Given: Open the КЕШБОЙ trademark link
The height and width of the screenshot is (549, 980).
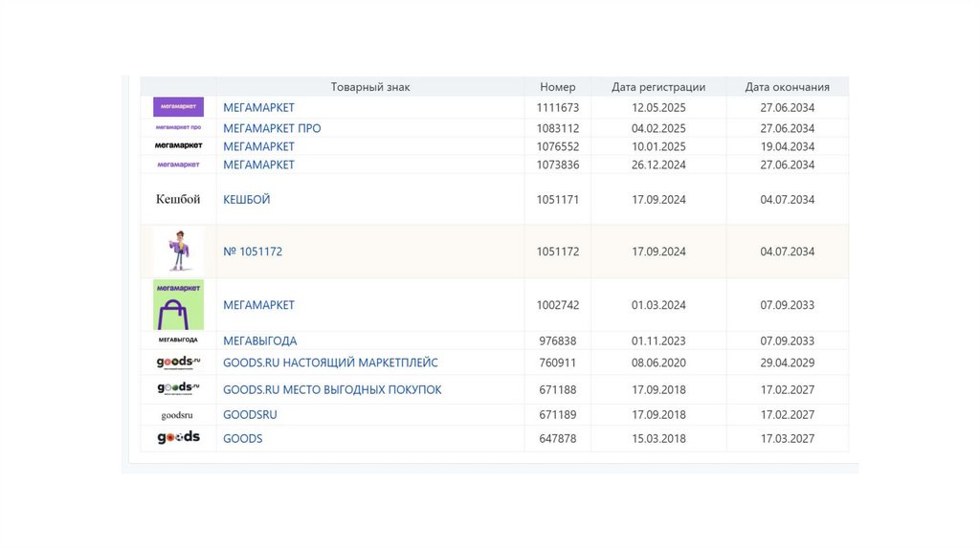Looking at the screenshot, I should [247, 200].
